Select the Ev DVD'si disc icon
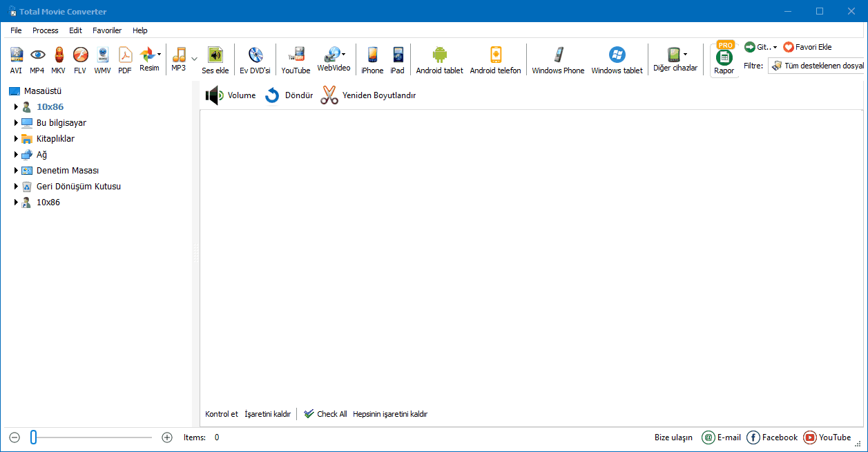This screenshot has width=868, height=452. pyautogui.click(x=255, y=55)
